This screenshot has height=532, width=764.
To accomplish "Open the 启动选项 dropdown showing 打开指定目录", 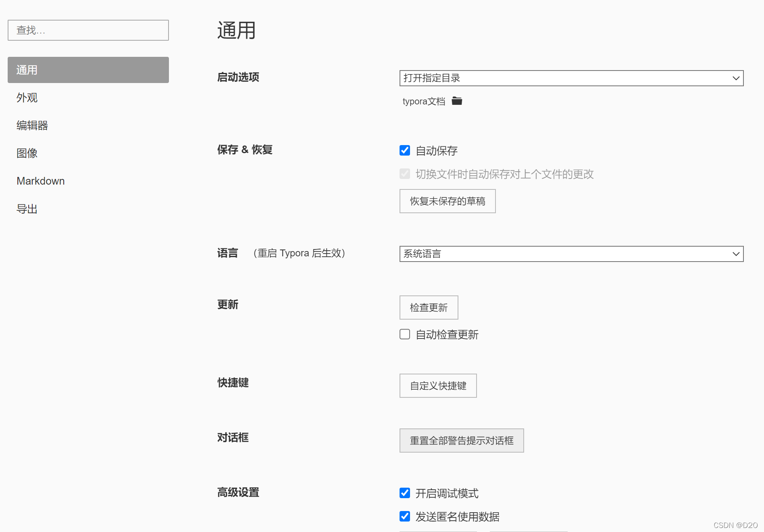I will click(571, 78).
